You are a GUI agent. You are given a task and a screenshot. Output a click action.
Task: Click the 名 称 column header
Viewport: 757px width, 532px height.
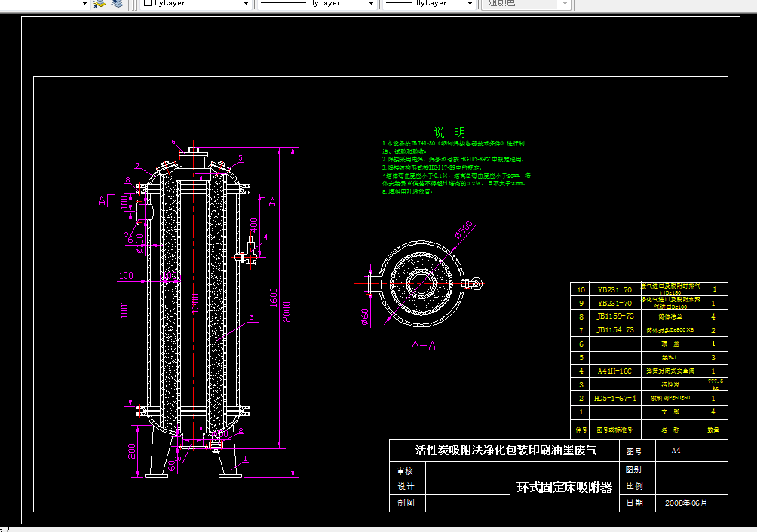pos(670,430)
